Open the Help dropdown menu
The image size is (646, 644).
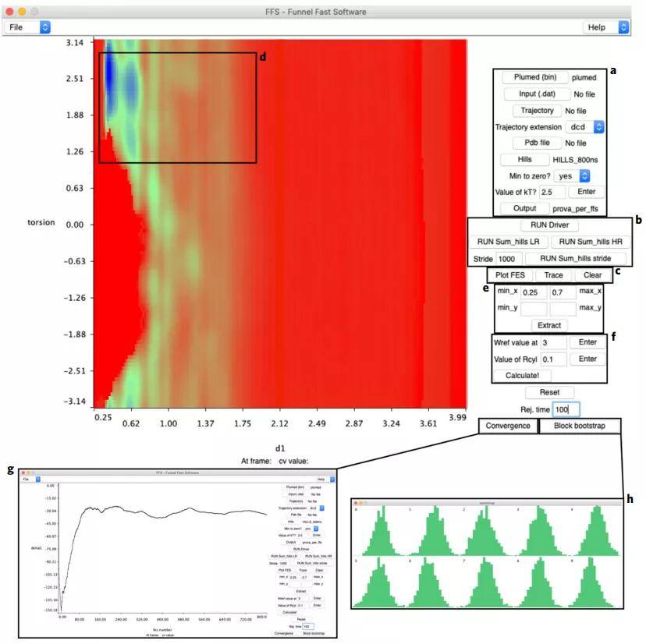pos(606,27)
